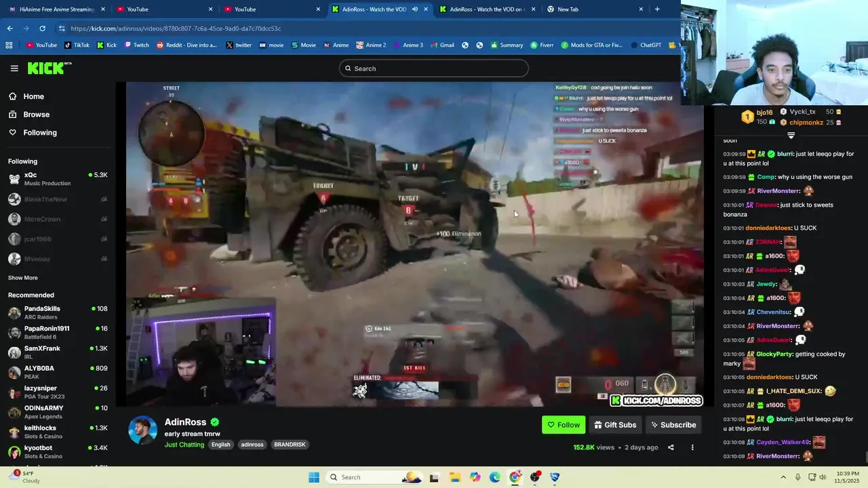This screenshot has height=488, width=868.
Task: Open the TikTok bookmark
Action: pyautogui.click(x=77, y=45)
